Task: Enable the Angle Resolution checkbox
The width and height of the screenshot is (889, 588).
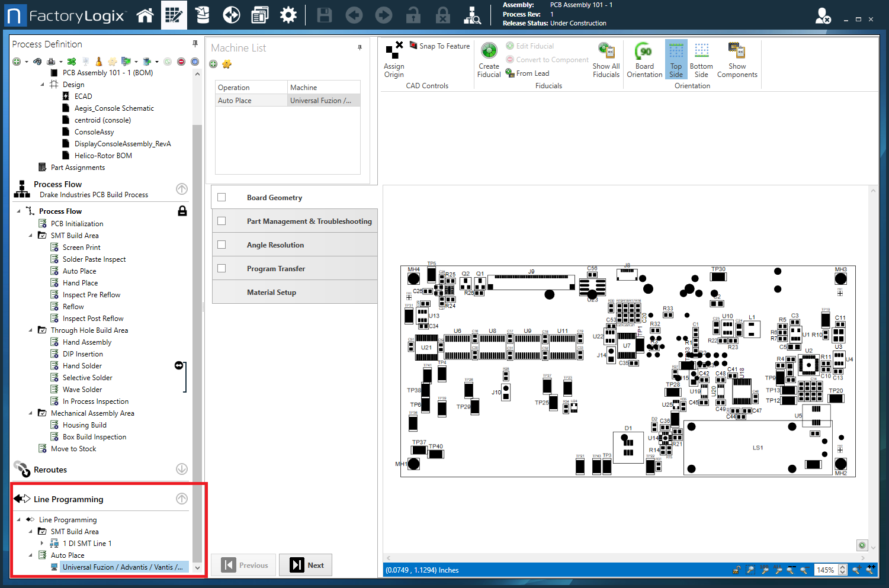Action: 222,245
